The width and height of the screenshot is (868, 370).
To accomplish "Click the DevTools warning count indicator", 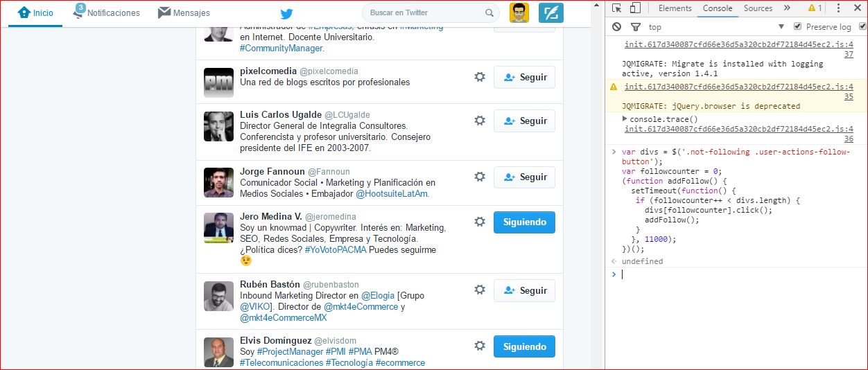I will (815, 8).
